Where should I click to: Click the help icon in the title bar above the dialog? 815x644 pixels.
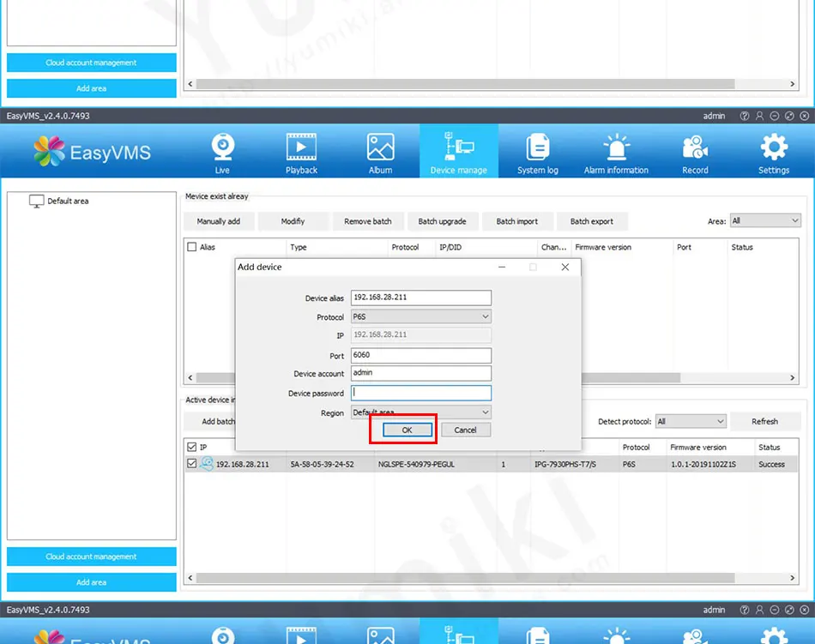745,116
